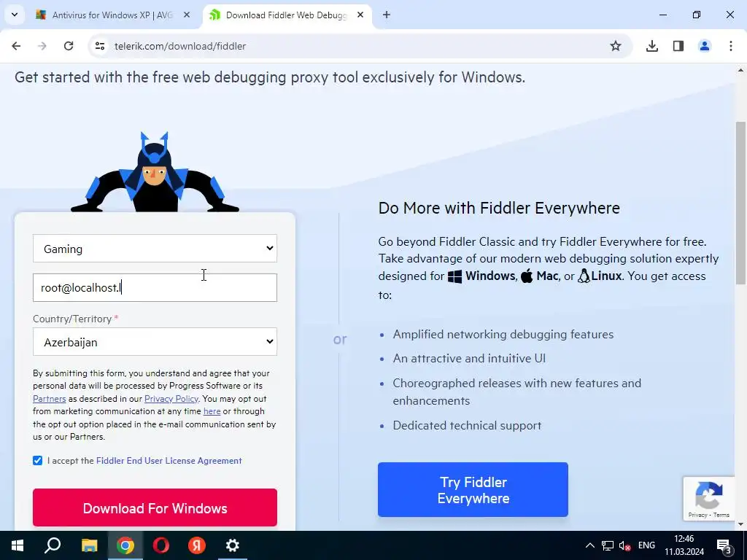This screenshot has width=747, height=560.
Task: Click the email field with root@localhost
Action: coord(155,287)
